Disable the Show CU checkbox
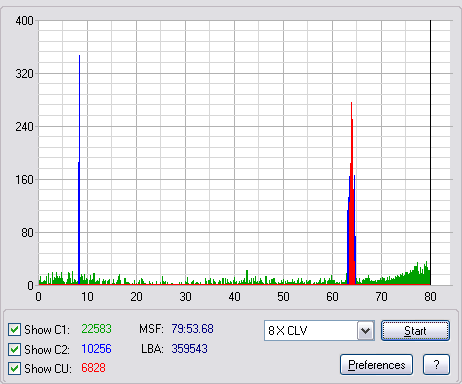The height and width of the screenshot is (384, 462). (x=14, y=369)
